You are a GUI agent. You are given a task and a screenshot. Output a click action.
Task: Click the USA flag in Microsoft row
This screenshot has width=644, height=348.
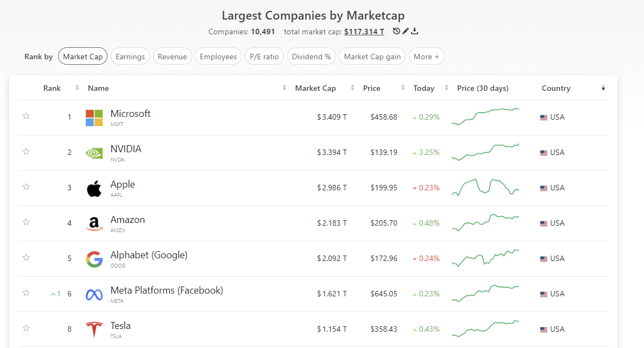pyautogui.click(x=544, y=117)
